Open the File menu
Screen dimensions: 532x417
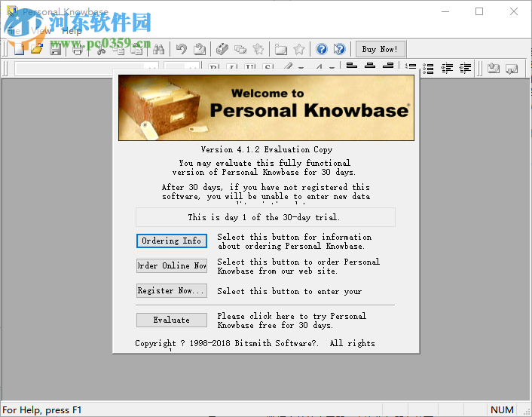tap(14, 31)
